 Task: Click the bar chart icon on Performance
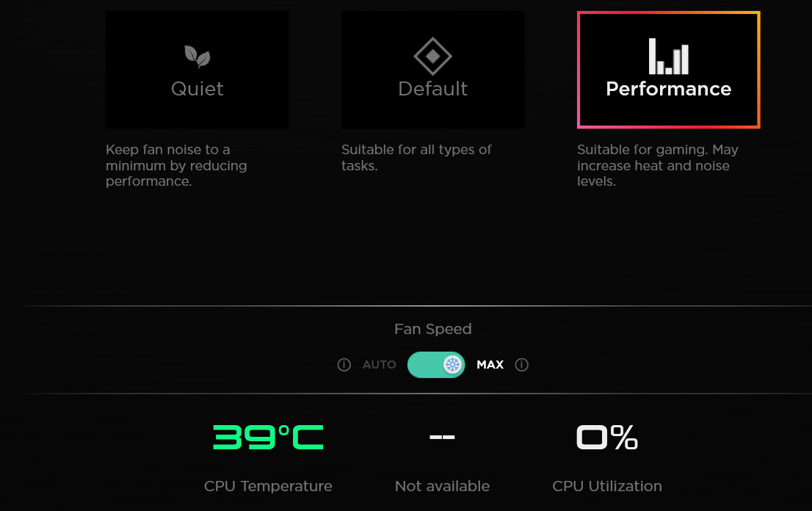tap(668, 57)
